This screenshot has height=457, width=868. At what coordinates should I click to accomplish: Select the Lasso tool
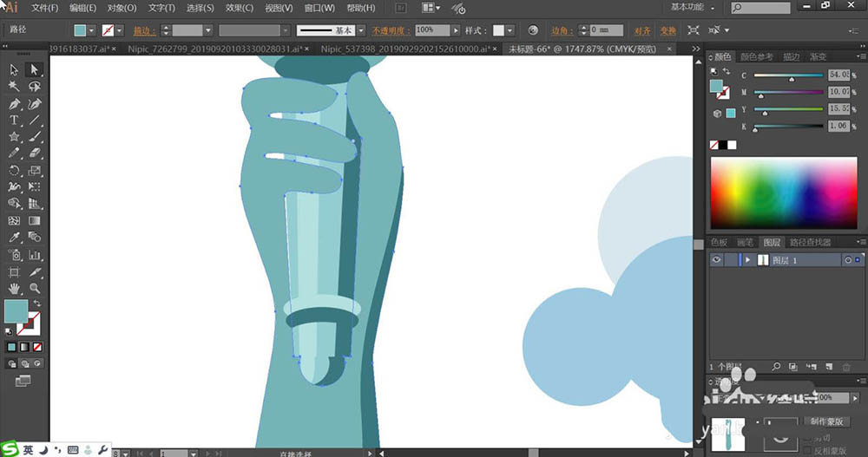(x=35, y=87)
